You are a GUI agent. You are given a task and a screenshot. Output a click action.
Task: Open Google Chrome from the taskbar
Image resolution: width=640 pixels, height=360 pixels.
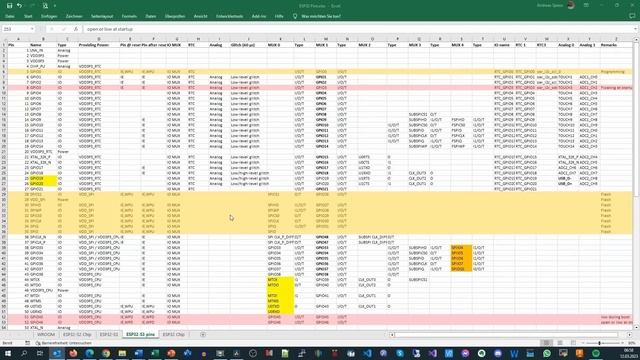click(106, 353)
